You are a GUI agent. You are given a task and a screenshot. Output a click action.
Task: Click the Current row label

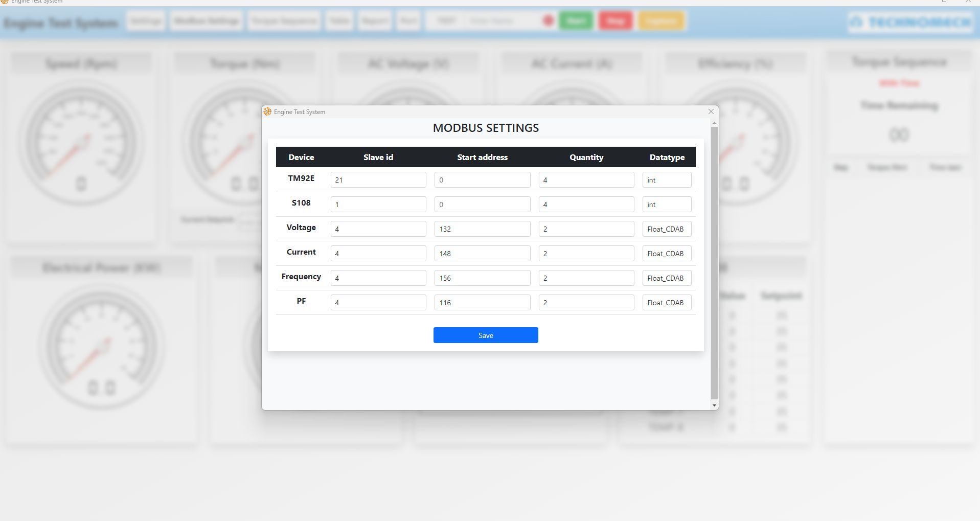click(x=301, y=252)
